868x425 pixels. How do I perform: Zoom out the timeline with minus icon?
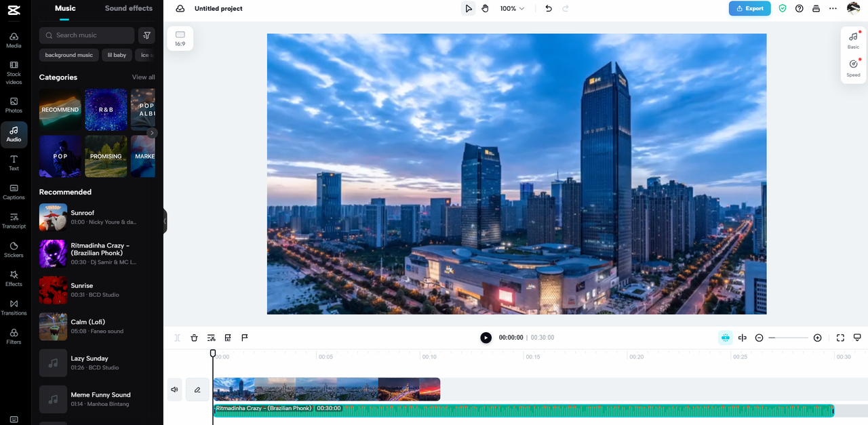[x=759, y=338]
